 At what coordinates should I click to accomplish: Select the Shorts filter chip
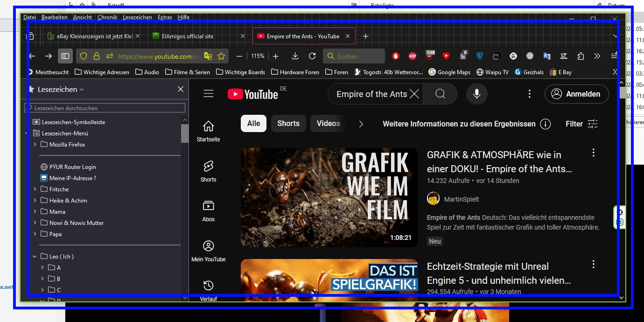pos(288,123)
